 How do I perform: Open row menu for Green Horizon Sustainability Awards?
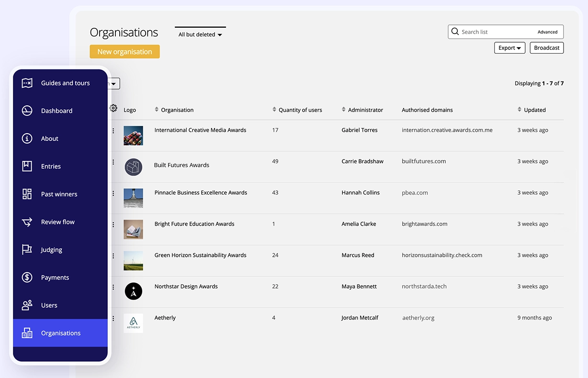(113, 256)
